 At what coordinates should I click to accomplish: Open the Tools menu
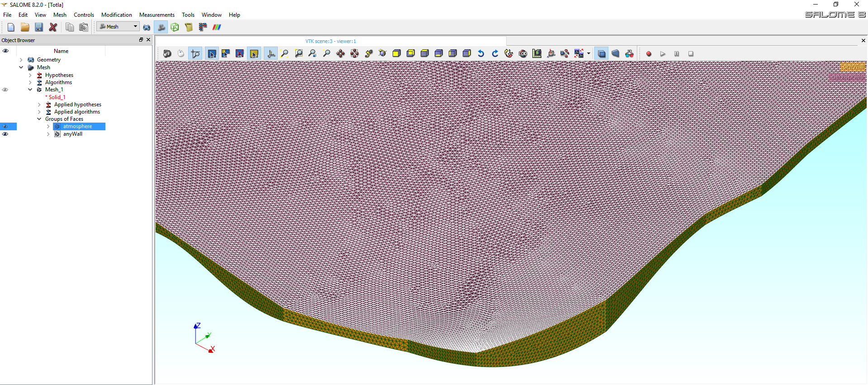(188, 15)
